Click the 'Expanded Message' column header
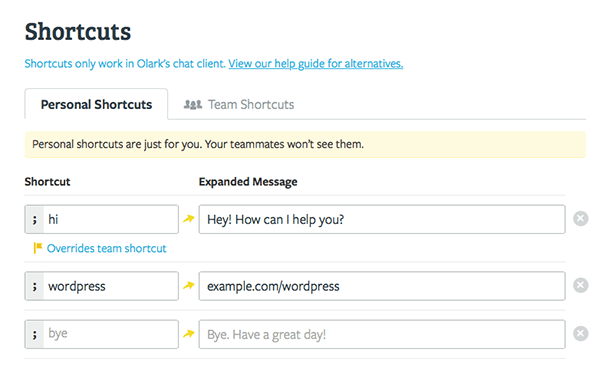The image size is (600, 365). [x=248, y=182]
